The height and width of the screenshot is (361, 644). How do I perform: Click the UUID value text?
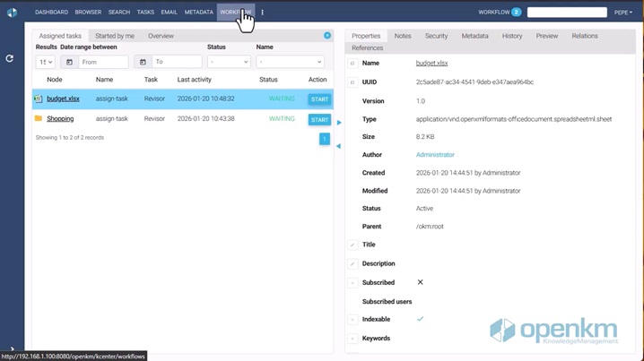point(474,82)
